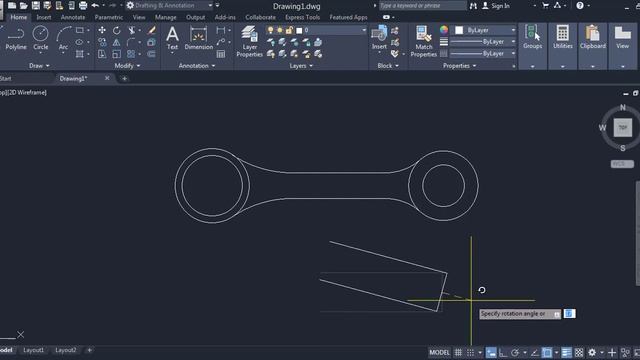Select the Polyline tool
Screen dimensions: 640x360
tap(16, 38)
